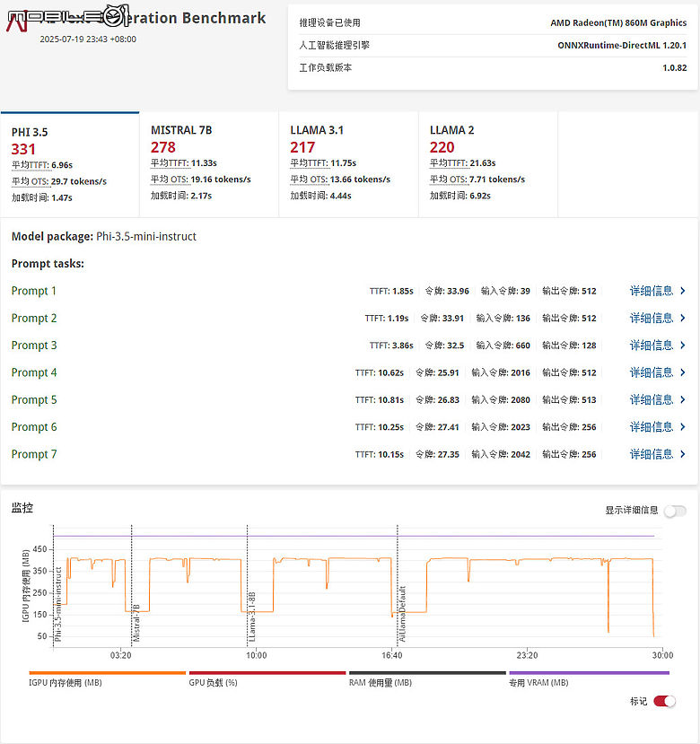Expand Prompt 5 chevron arrow
Viewport: 700px width, 744px height.
pyautogui.click(x=682, y=399)
